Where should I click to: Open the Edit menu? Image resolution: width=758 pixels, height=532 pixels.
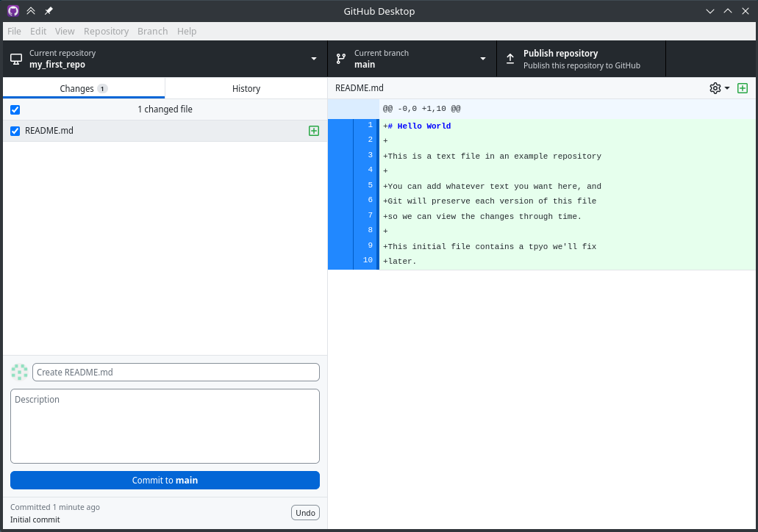[38, 32]
